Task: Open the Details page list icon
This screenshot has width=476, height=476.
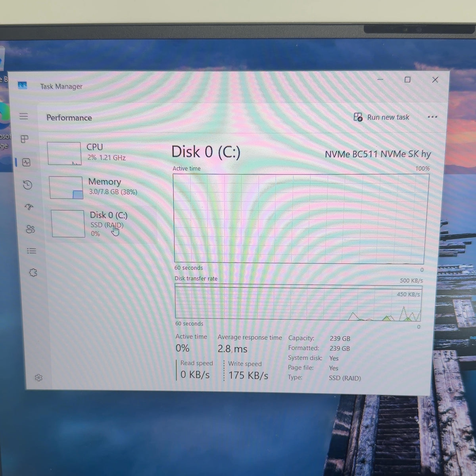Action: (x=32, y=251)
